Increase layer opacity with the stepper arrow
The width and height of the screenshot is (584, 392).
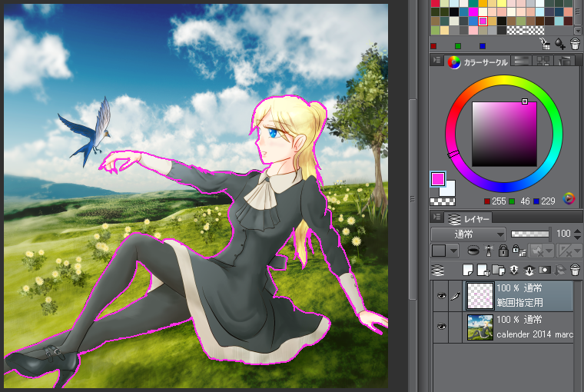coord(577,231)
